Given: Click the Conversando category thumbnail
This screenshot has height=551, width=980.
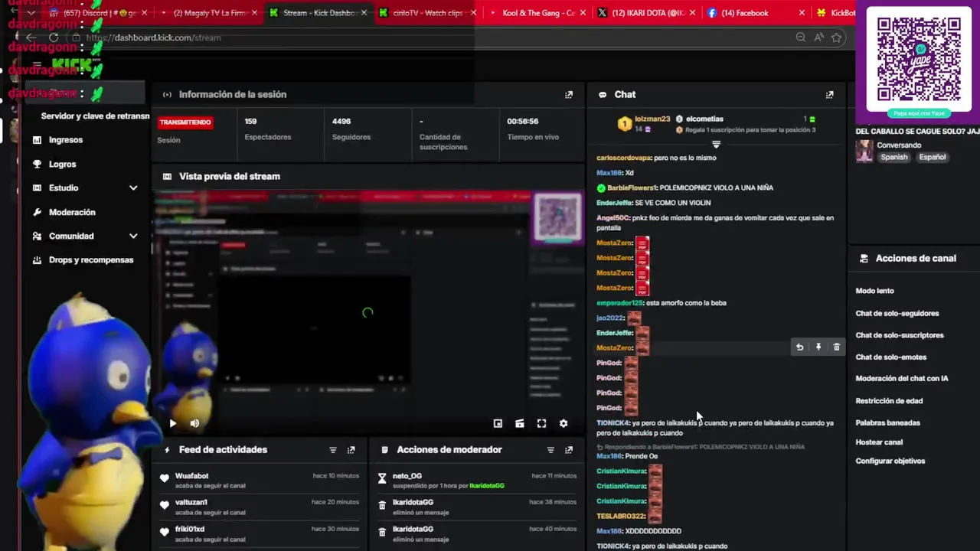Looking at the screenshot, I should (864, 151).
